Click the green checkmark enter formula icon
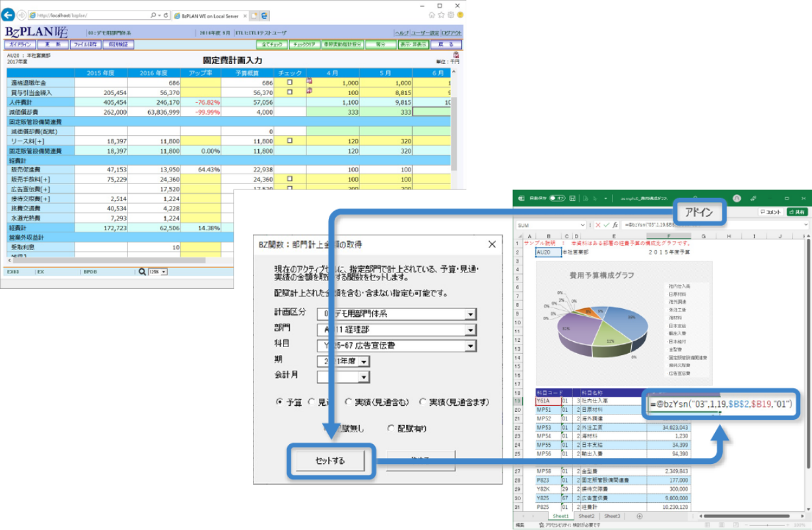Viewport: 812px width, 530px height. point(606,225)
